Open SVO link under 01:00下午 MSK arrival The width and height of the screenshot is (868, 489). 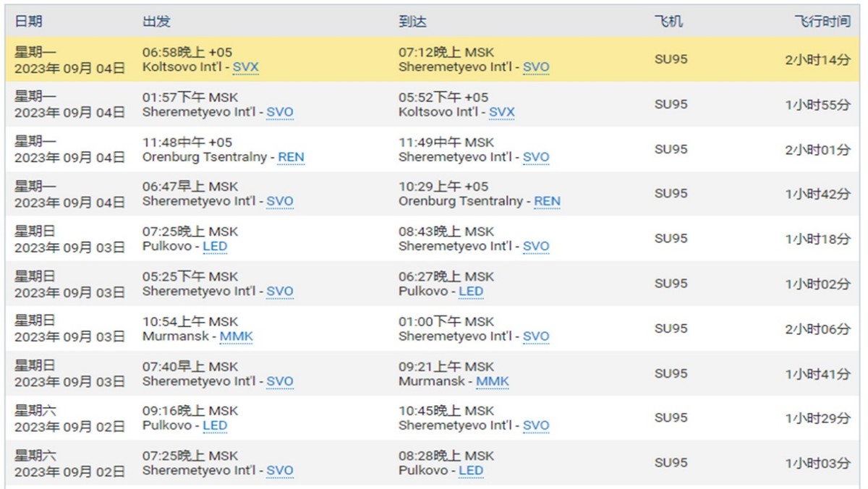pyautogui.click(x=536, y=336)
